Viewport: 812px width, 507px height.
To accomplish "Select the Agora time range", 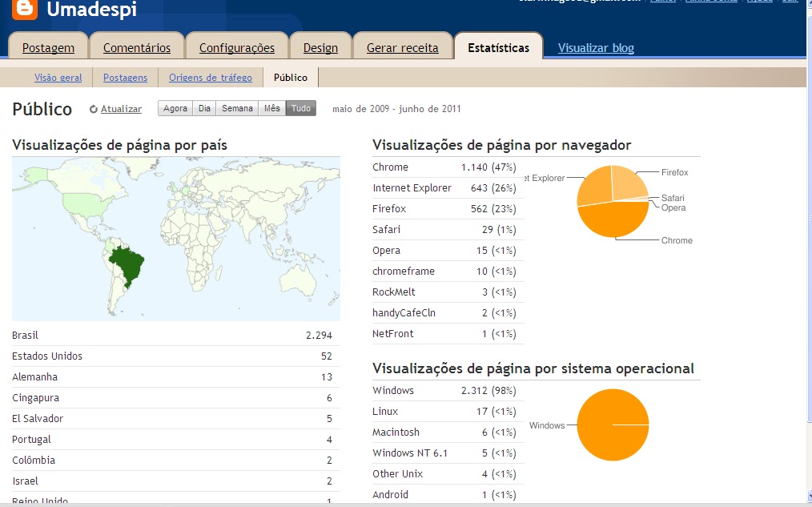I will click(175, 108).
